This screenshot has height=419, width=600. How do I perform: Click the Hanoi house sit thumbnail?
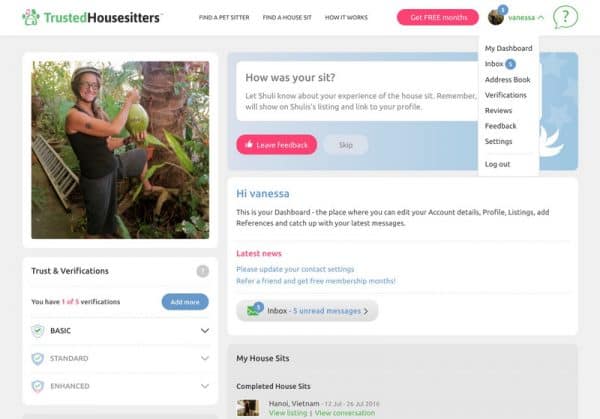pyautogui.click(x=248, y=408)
